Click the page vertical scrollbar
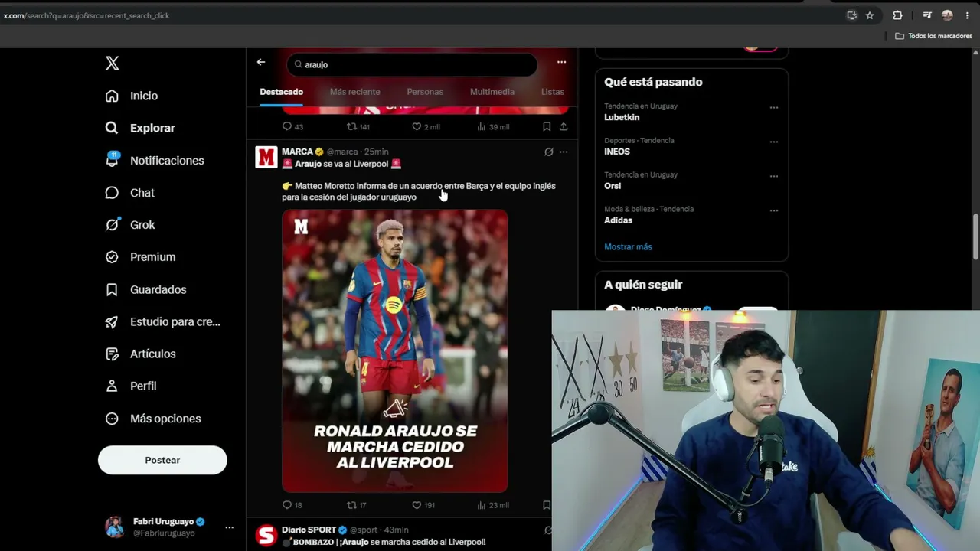This screenshot has height=551, width=980. 975,237
